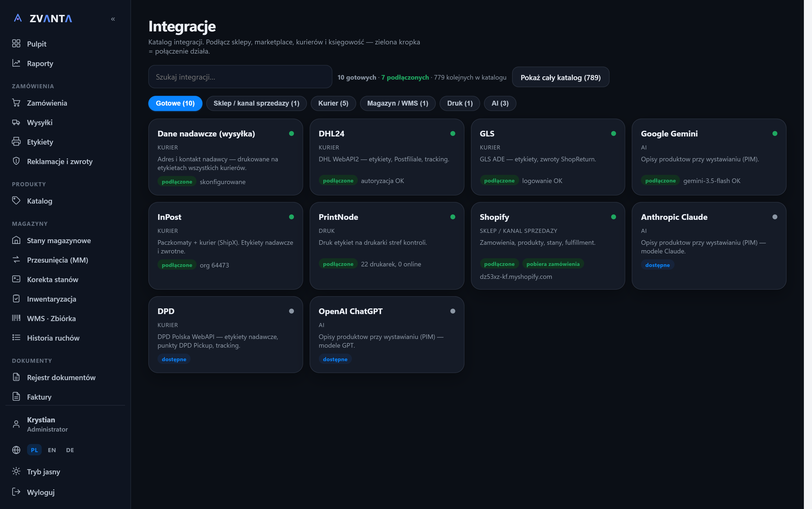The image size is (812, 509).
Task: Open Katalog tag icon
Action: (16, 201)
